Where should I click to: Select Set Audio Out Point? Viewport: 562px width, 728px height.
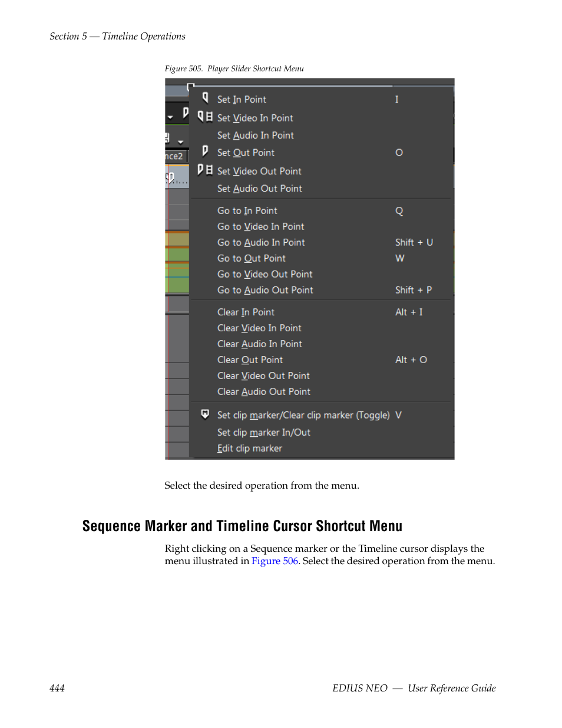(x=259, y=188)
